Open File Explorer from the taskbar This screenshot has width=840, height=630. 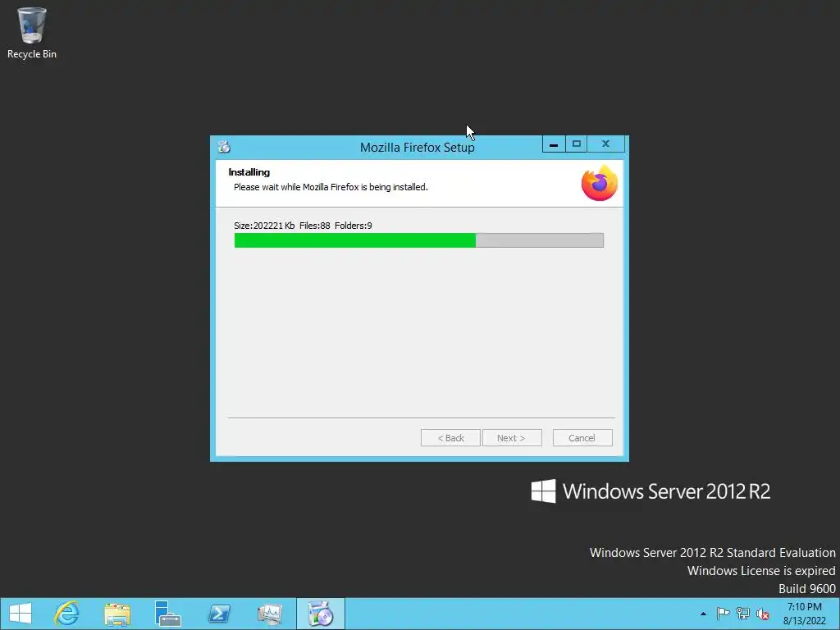(x=117, y=614)
